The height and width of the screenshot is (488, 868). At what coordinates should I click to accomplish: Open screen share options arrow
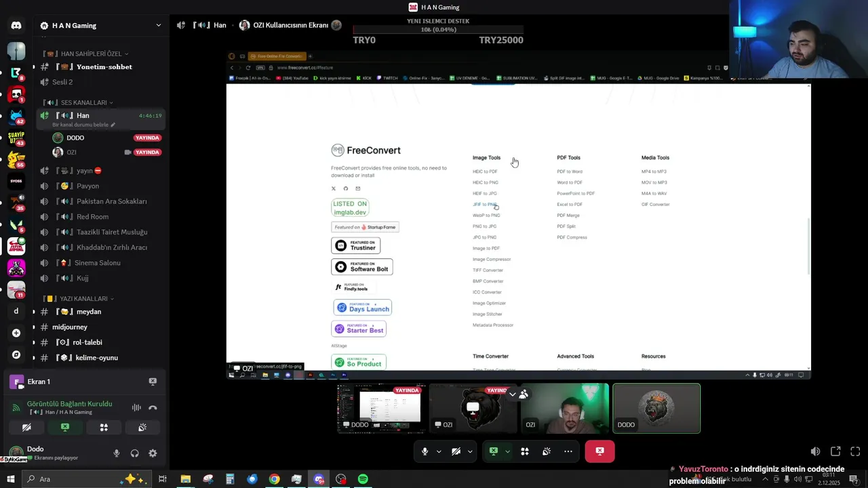coord(507,451)
